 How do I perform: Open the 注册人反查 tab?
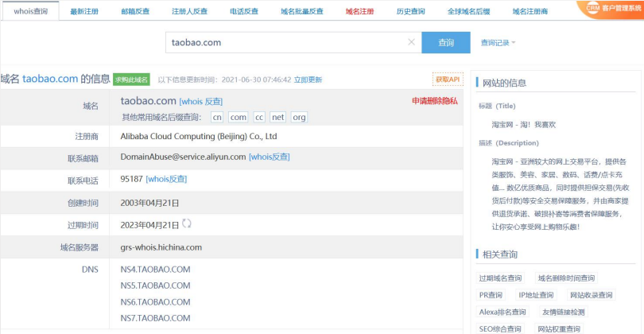(x=189, y=11)
